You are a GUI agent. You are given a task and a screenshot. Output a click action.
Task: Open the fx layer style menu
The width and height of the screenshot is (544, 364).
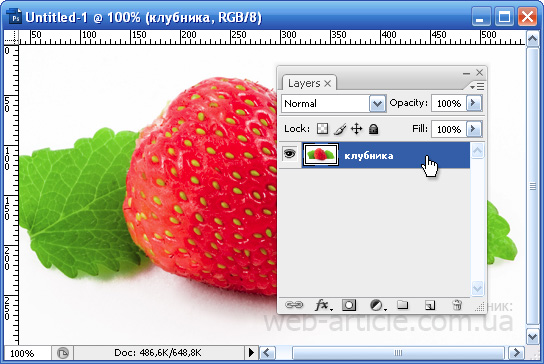[x=323, y=305]
